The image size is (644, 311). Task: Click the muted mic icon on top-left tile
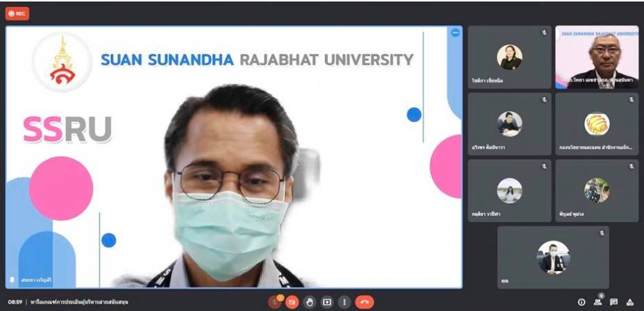click(x=544, y=33)
